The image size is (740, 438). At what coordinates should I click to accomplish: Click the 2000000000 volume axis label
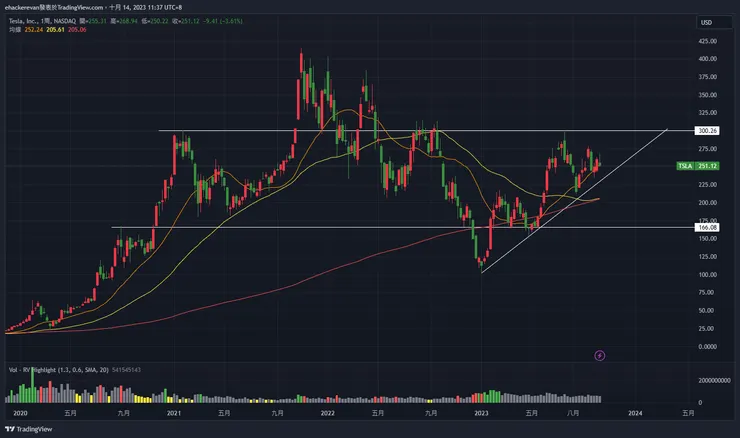[715, 380]
